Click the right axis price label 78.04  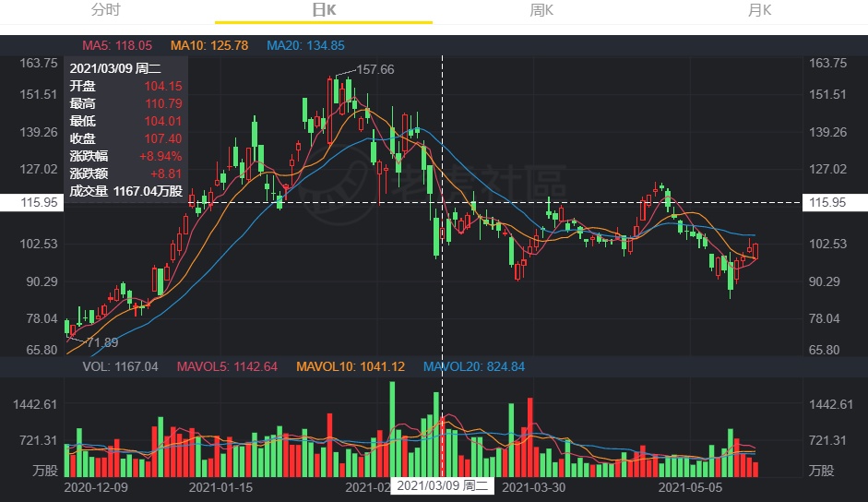[x=825, y=318]
